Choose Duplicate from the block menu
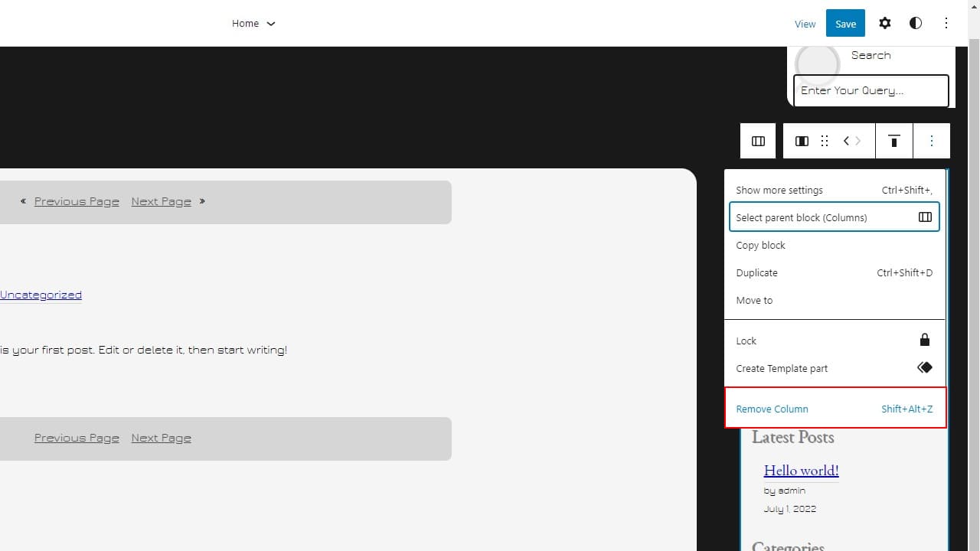980x551 pixels. click(x=756, y=272)
